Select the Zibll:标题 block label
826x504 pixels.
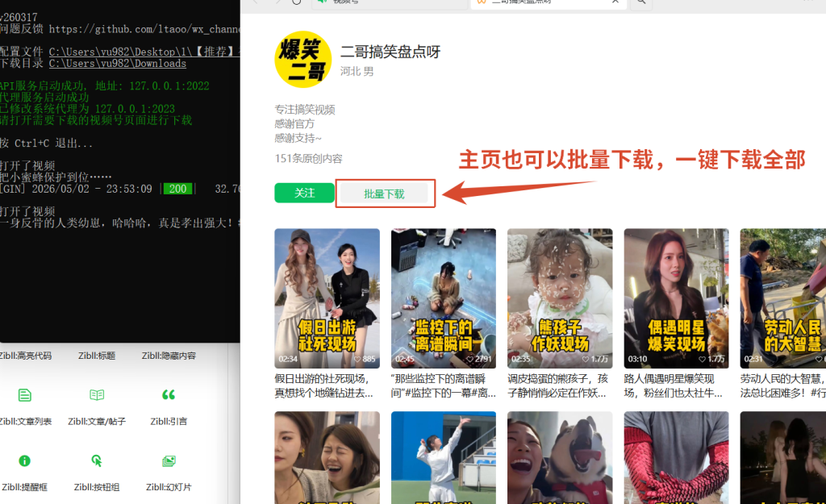coord(97,356)
